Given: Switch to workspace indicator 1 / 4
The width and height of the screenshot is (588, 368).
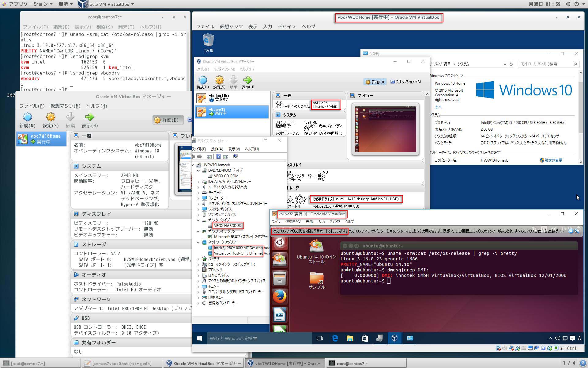Looking at the screenshot, I should tap(569, 363).
